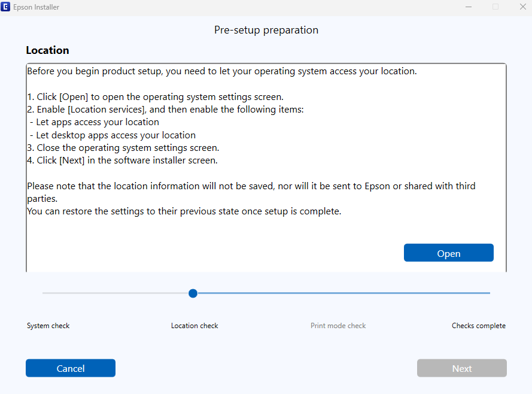This screenshot has width=532, height=394.
Task: Click the disabled maximize window button
Action: point(495,7)
